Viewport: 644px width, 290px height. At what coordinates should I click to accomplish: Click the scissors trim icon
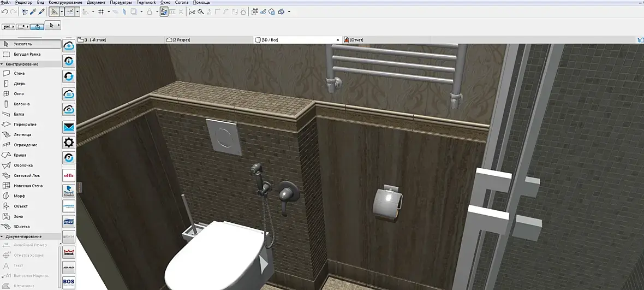[x=192, y=12]
